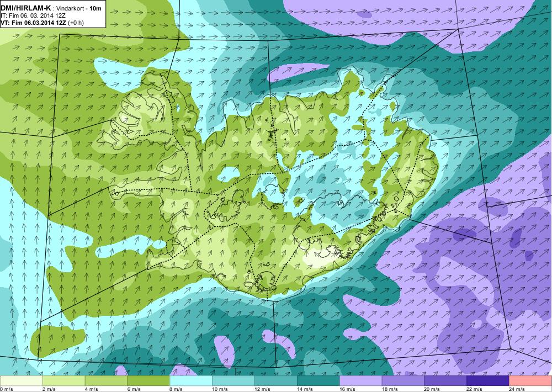Click the "2 m/s" legend label
The height and width of the screenshot is (392, 552).
[x=49, y=389]
